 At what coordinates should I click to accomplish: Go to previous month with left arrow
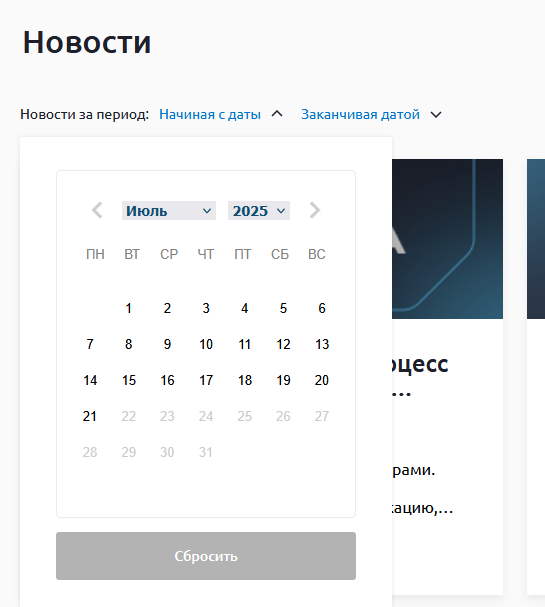click(97, 210)
